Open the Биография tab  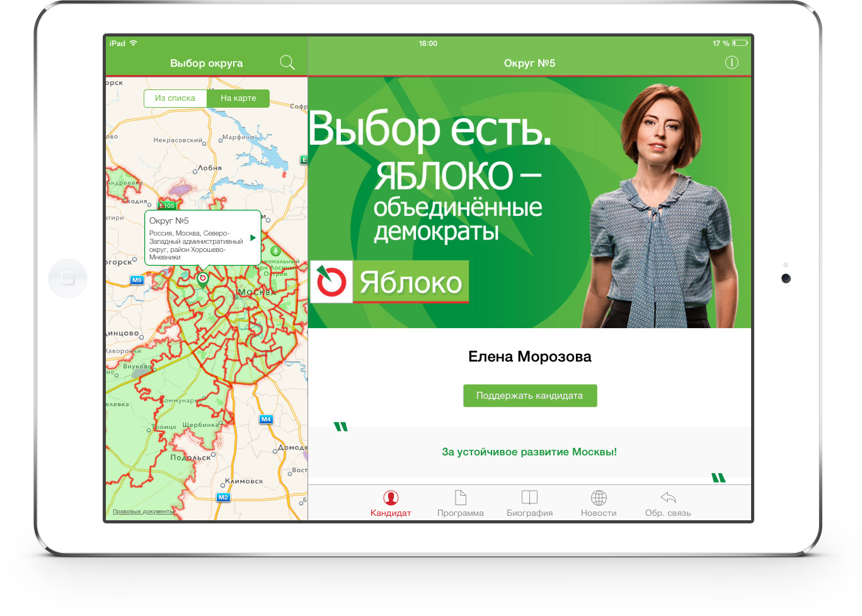coord(530,504)
